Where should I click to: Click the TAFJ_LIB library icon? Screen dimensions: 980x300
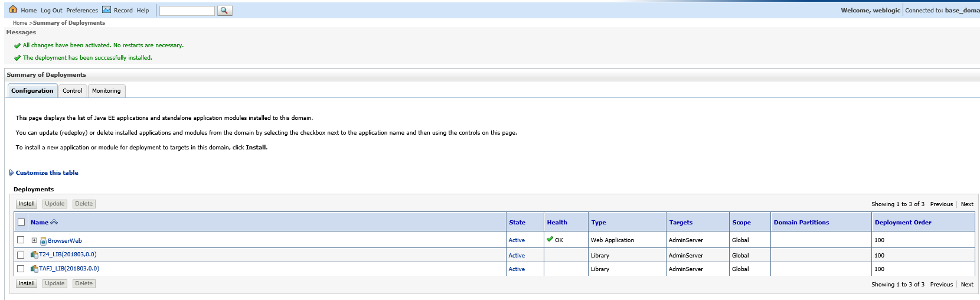[34, 269]
